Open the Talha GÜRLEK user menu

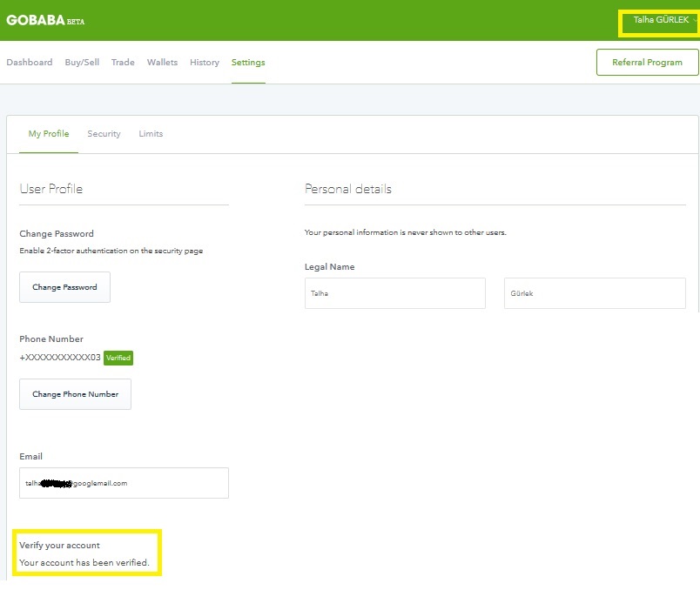click(663, 20)
